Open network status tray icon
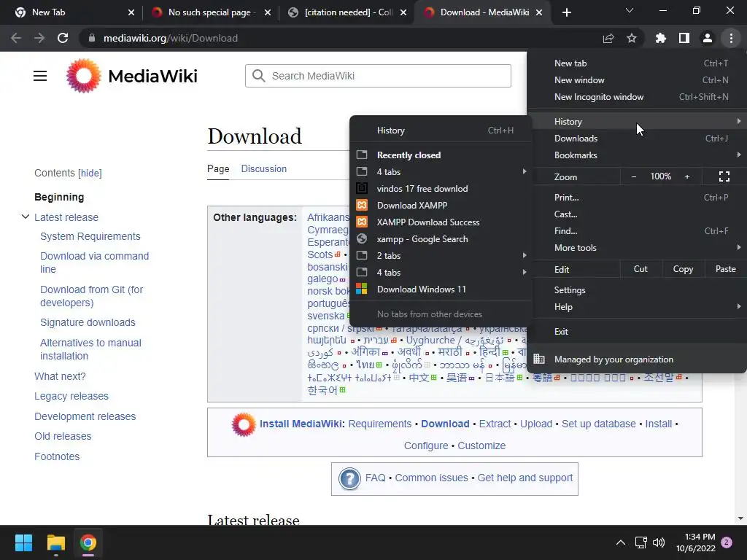747x560 pixels. [x=640, y=542]
